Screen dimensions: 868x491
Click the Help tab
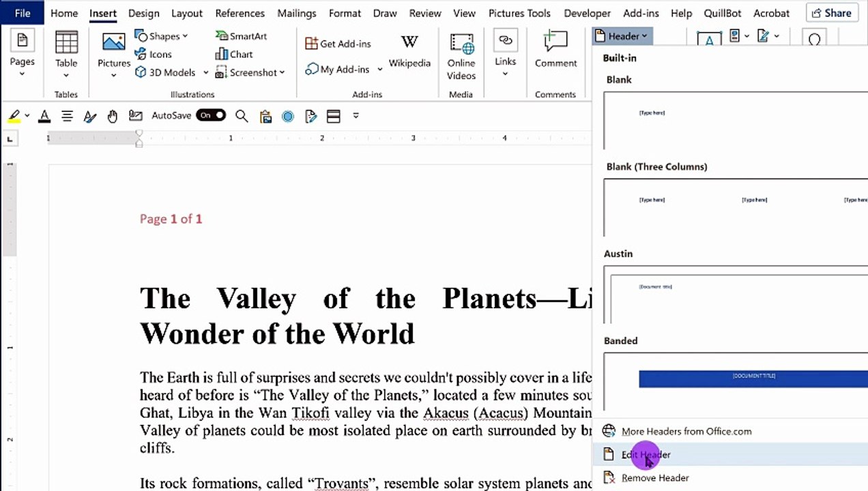coord(681,13)
